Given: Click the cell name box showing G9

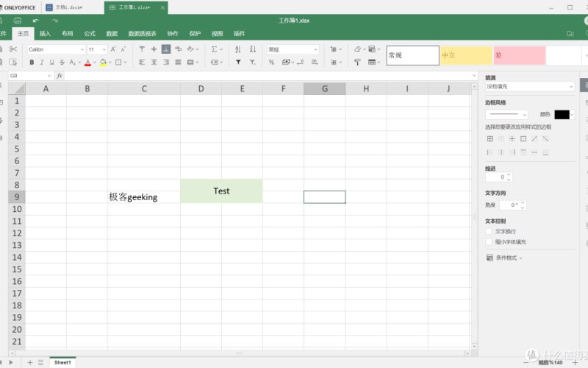Looking at the screenshot, I should pos(30,76).
